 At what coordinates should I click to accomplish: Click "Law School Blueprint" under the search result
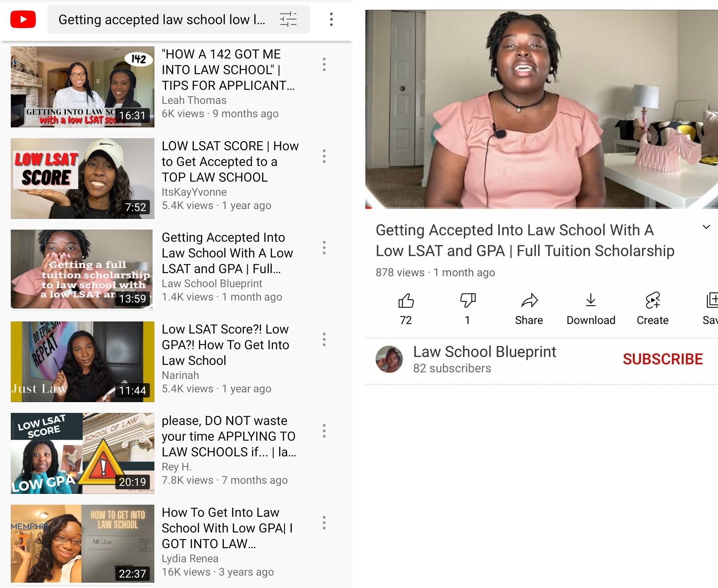[212, 284]
